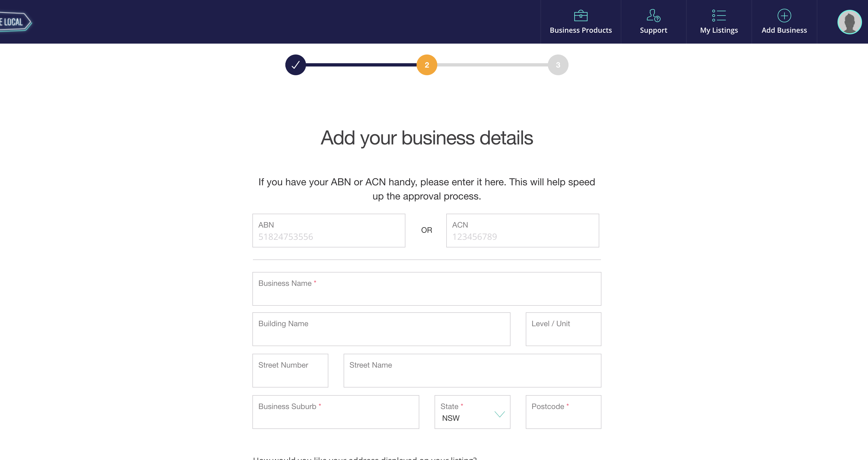Click the grey step 3 circle
Screen dimensions: 868x460
(x=558, y=65)
